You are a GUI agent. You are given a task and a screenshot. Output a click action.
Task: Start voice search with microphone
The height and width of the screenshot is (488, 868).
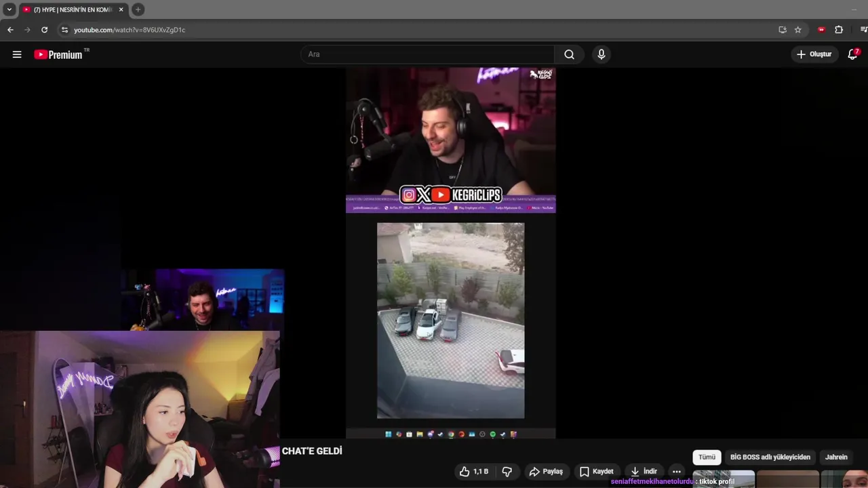[601, 54]
